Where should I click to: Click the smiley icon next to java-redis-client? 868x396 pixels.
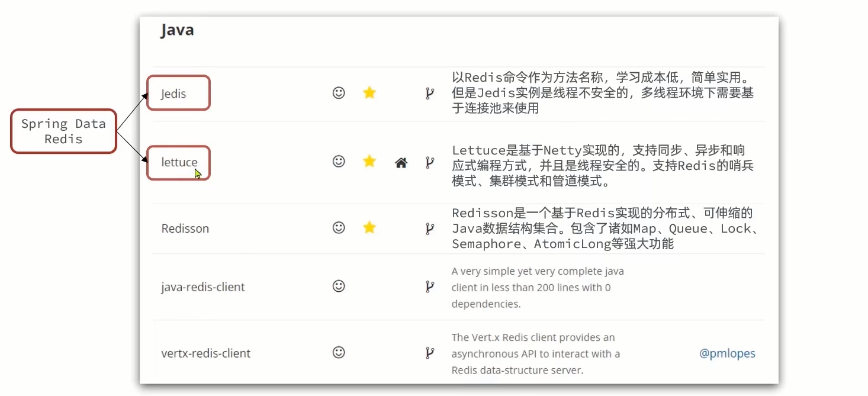(x=338, y=286)
